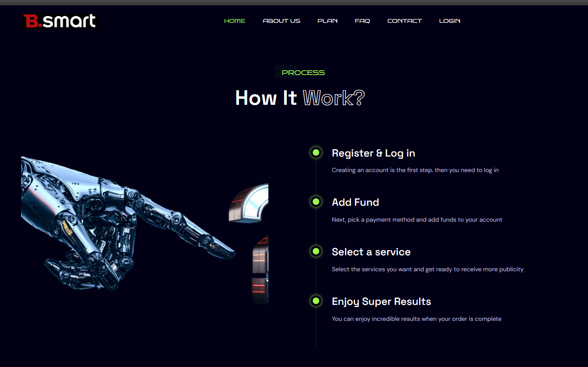Click the payment method description text
Image resolution: width=588 pixels, height=367 pixels.
click(x=417, y=220)
